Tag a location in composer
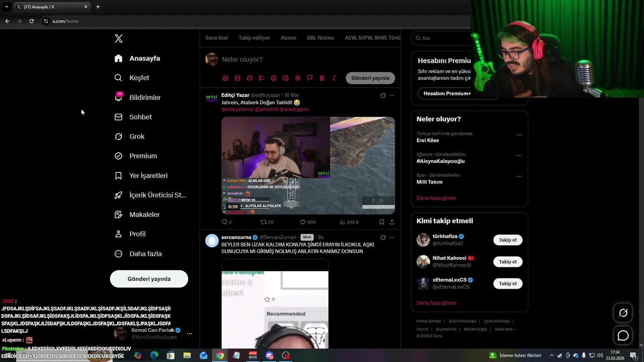This screenshot has width=644, height=362. click(x=298, y=78)
